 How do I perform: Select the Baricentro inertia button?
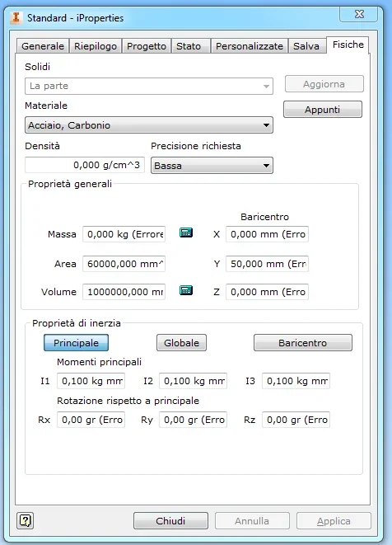pyautogui.click(x=303, y=343)
